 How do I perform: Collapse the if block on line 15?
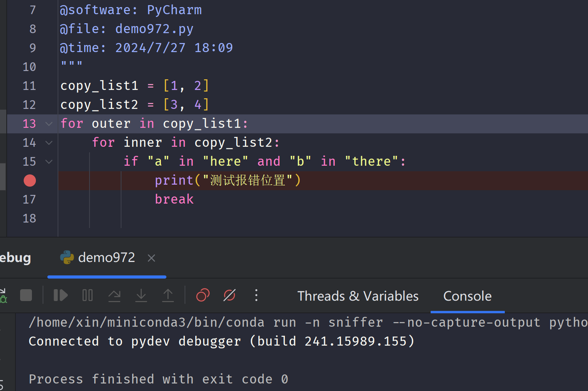tap(49, 162)
